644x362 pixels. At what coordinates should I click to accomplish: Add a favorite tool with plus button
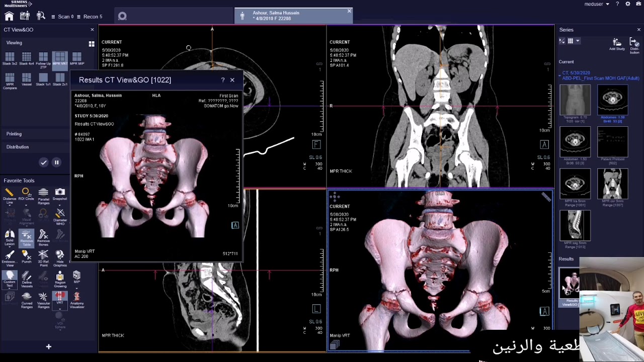point(49,346)
